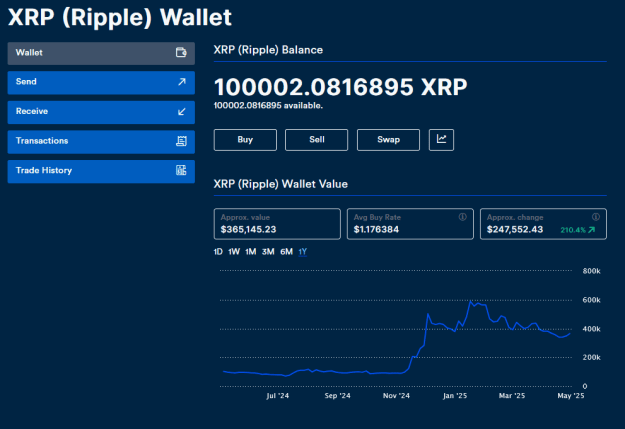Open the Trade History menu item

pyautogui.click(x=101, y=171)
